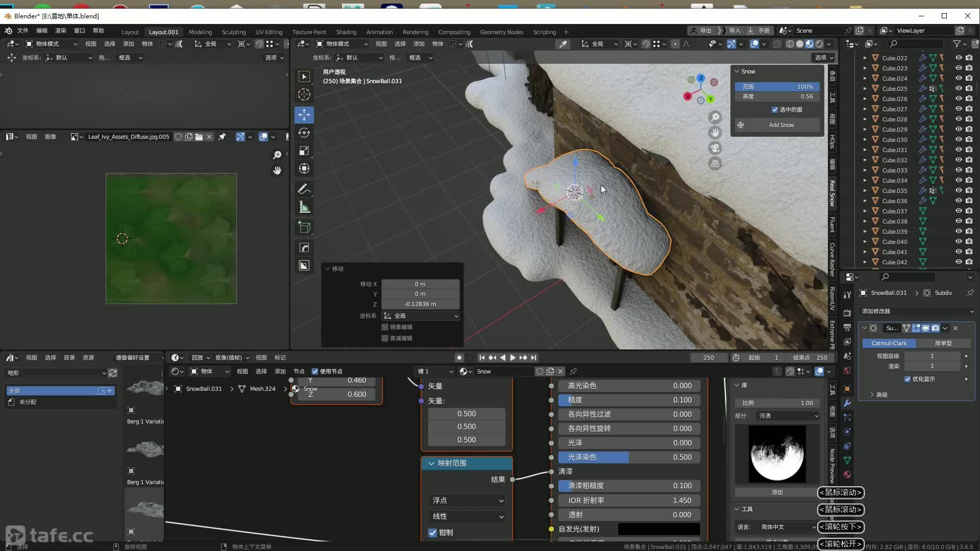Select the Move tool in viewport toolbar
Screen dimensions: 980x551
pyautogui.click(x=304, y=115)
